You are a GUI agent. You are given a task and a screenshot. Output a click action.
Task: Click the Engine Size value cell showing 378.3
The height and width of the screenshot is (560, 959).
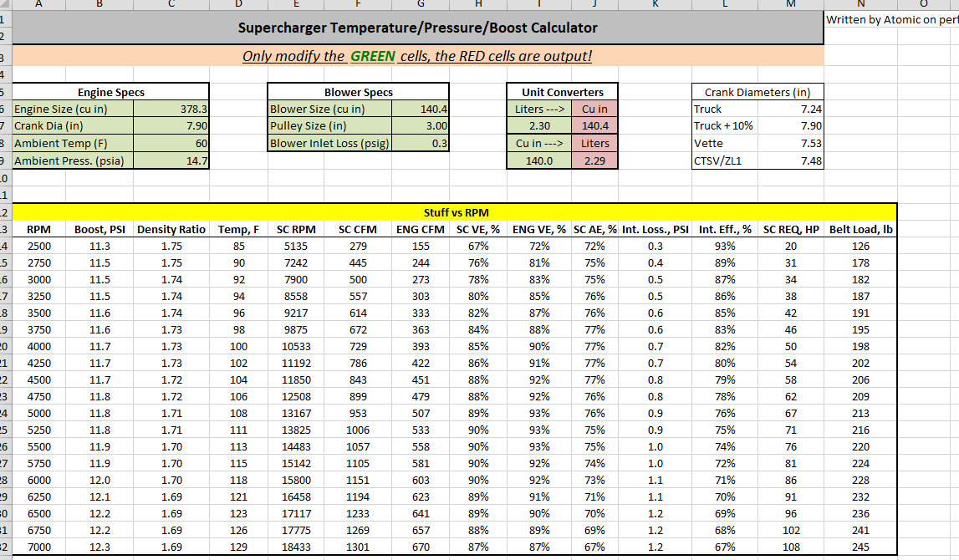click(171, 109)
